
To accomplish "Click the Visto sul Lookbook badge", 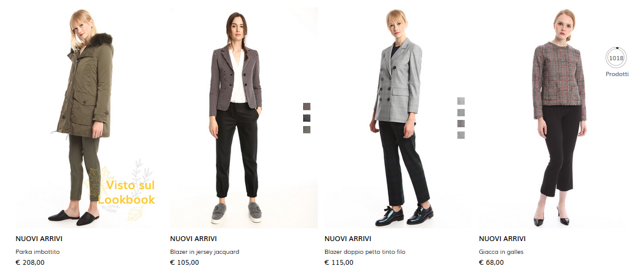I will (122, 191).
